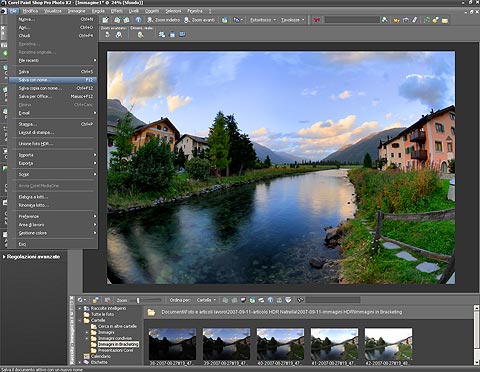This screenshot has width=480, height=372.
Task: Click the folder icon beside the directory path
Action: (151, 312)
